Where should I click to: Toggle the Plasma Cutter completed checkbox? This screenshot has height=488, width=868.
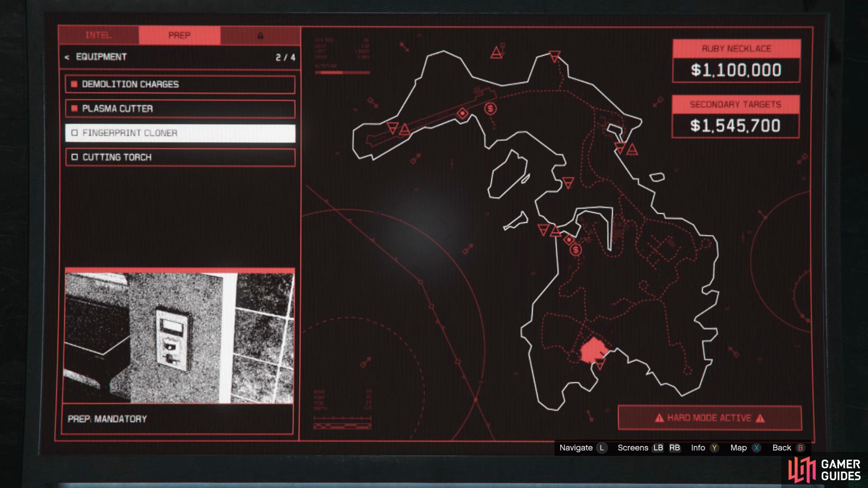click(x=74, y=109)
